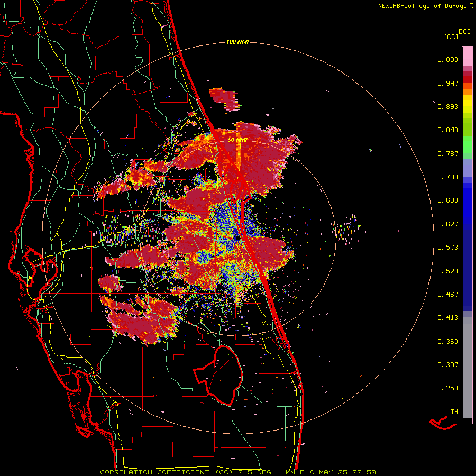Click the 0.947 scale value
The image size is (476, 476).
click(448, 83)
